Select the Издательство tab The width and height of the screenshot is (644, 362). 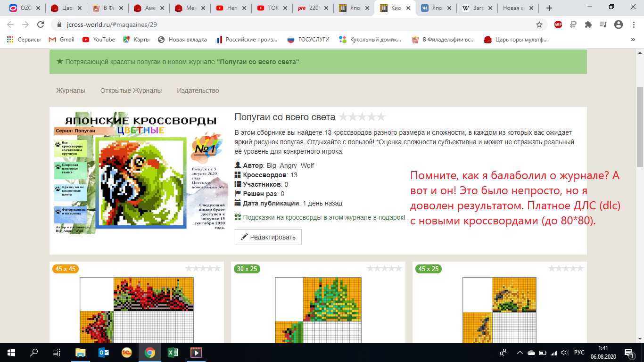[x=198, y=90]
